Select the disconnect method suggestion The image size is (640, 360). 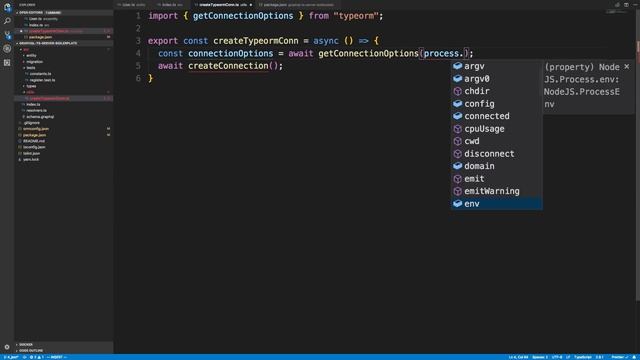(x=497, y=153)
